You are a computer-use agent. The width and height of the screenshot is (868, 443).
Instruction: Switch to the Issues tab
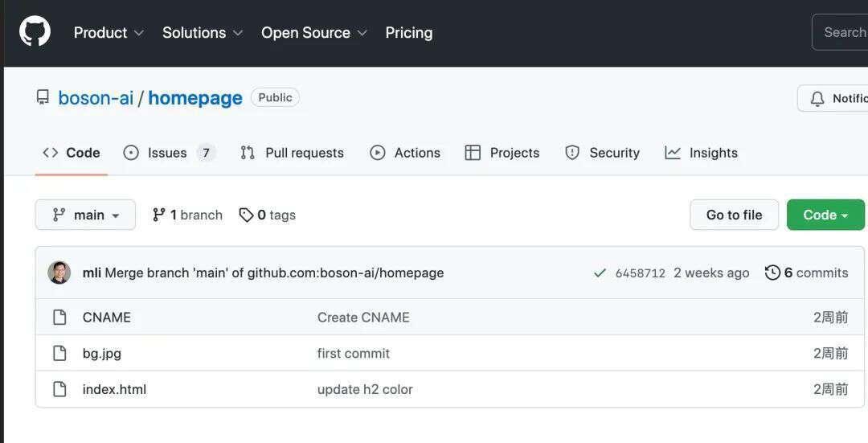pos(169,153)
